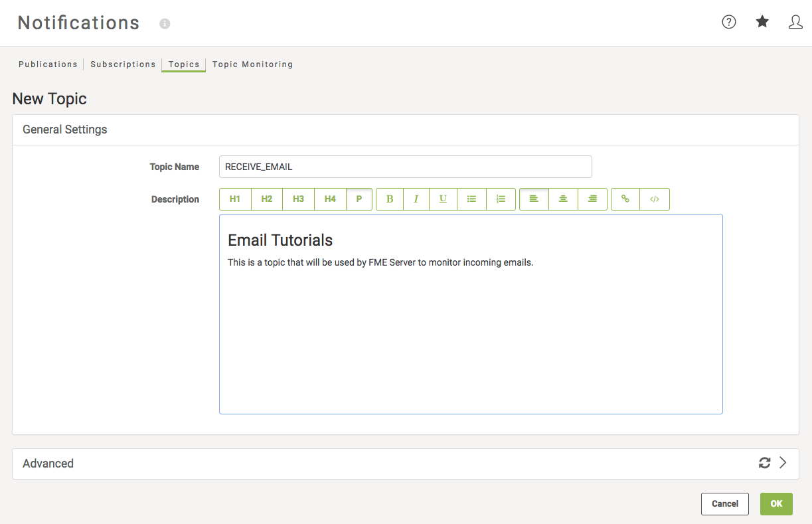Click the favorites star icon
Viewport: 812px width, 524px height.
coord(762,22)
